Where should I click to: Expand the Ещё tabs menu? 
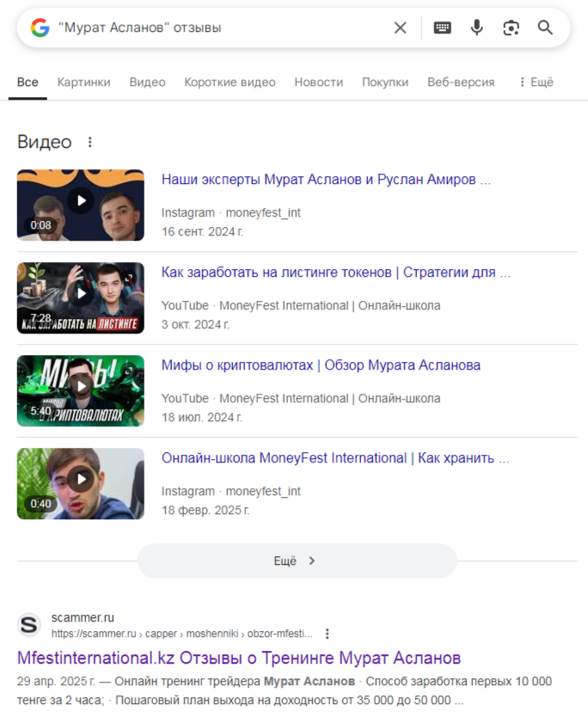point(536,83)
